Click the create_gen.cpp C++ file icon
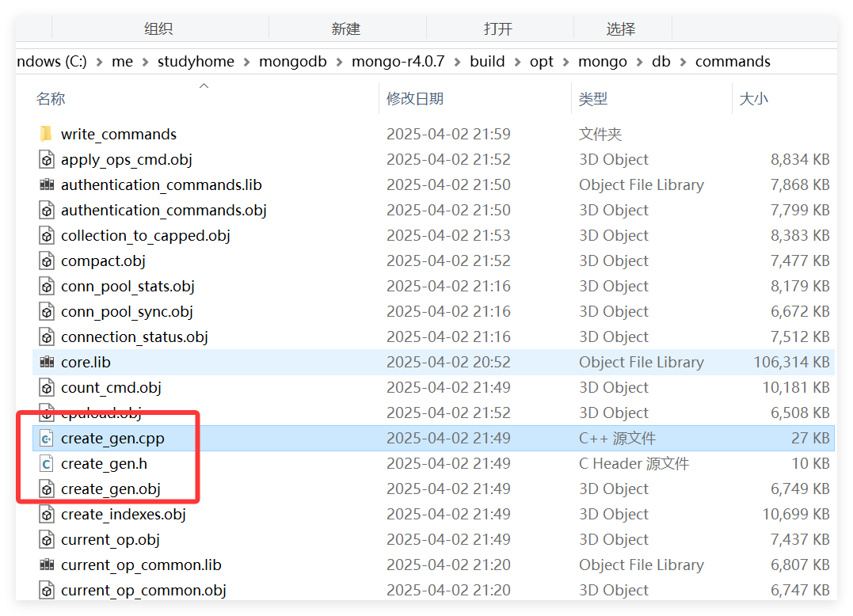853x616 pixels. coord(47,438)
